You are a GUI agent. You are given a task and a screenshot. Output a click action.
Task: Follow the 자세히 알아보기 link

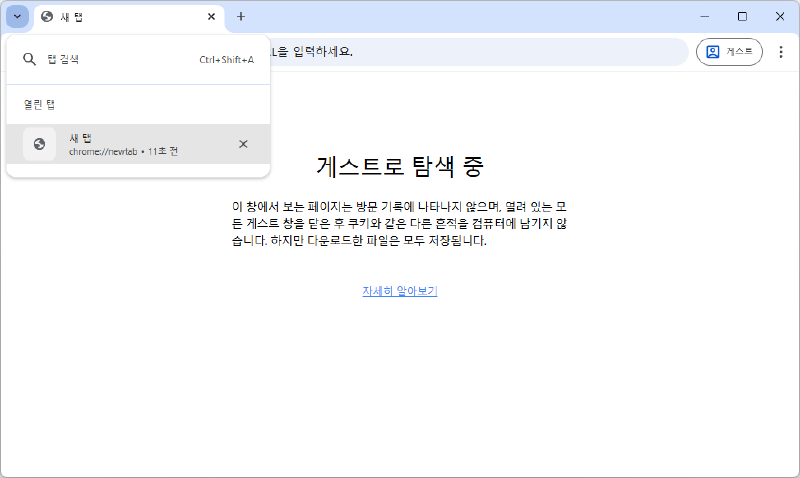(400, 291)
